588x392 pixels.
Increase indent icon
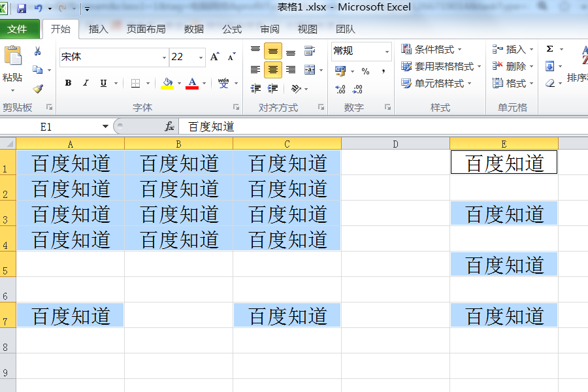pos(272,89)
